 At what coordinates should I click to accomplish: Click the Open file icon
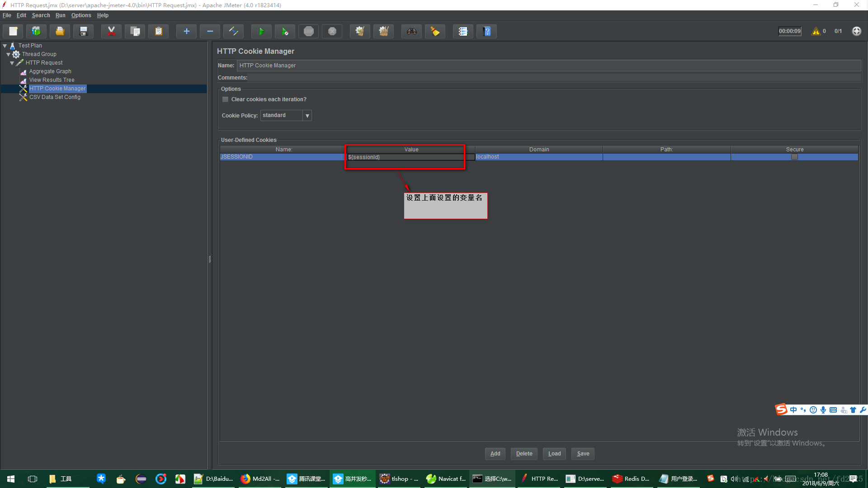(x=60, y=31)
